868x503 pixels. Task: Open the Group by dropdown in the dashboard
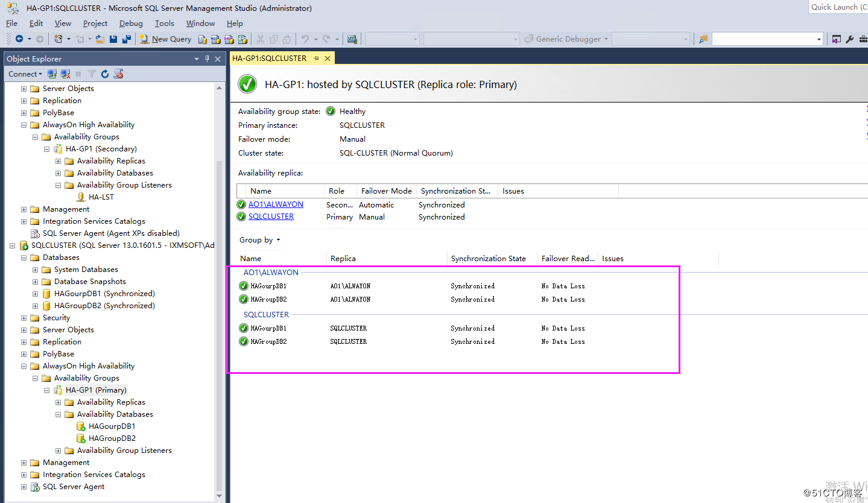[x=259, y=239]
